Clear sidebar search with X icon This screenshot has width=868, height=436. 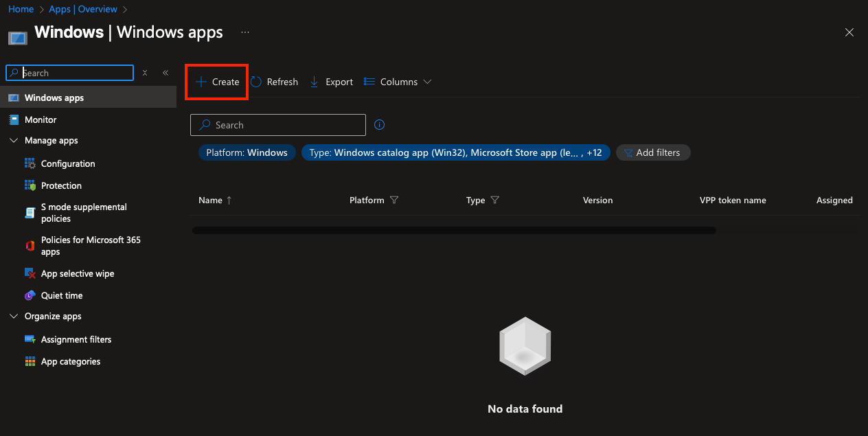click(x=145, y=73)
